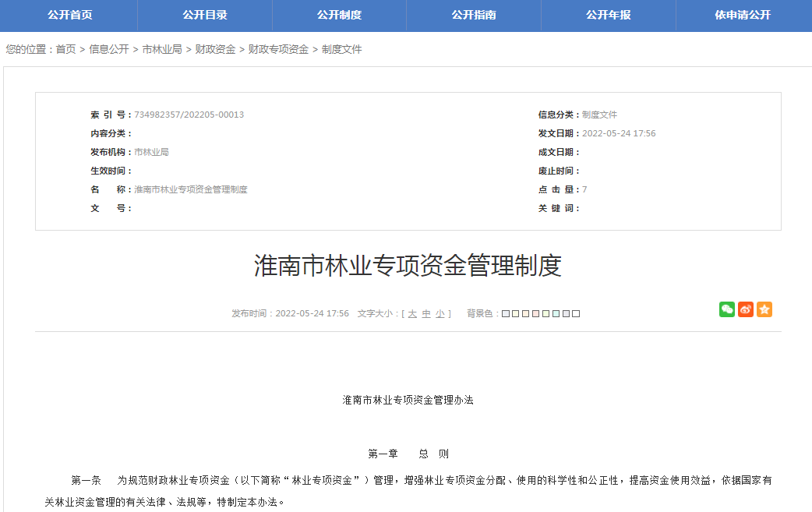The width and height of the screenshot is (812, 512).
Task: Click the star favorite icon
Action: [764, 309]
